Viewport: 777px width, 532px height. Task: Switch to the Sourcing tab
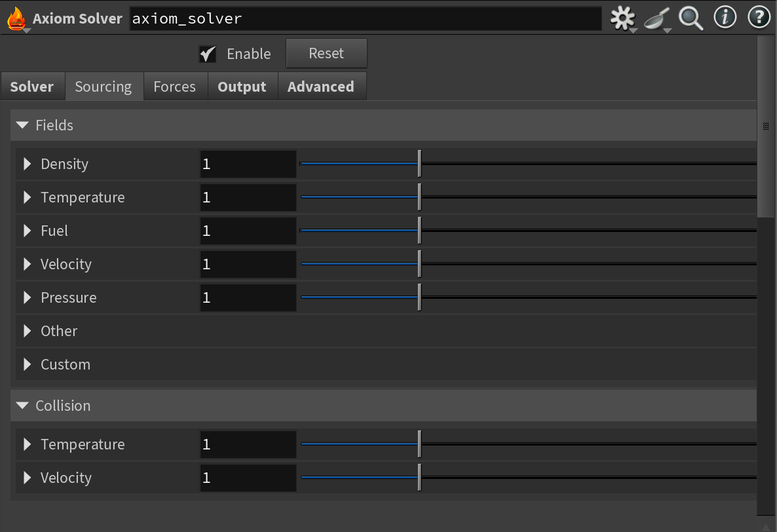104,86
